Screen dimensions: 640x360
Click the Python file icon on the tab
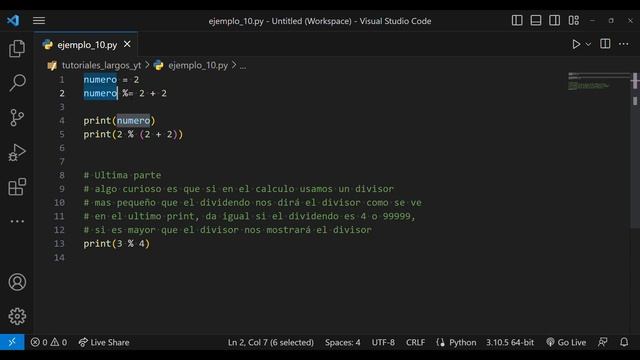tap(47, 44)
